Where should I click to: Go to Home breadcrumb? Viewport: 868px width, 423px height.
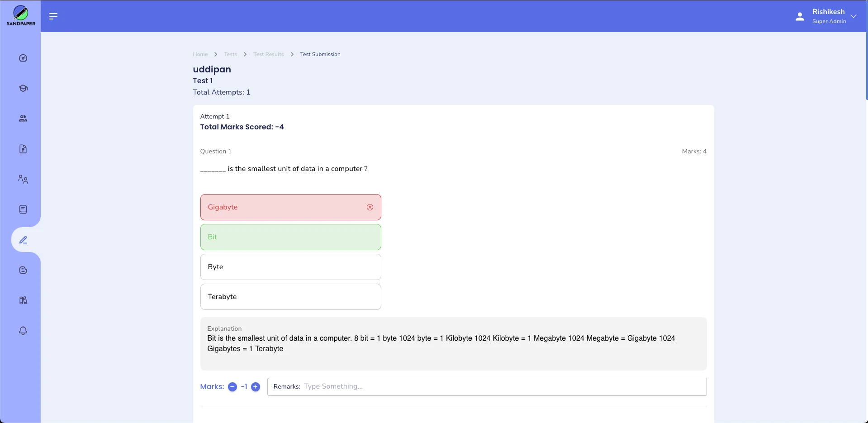pos(200,54)
